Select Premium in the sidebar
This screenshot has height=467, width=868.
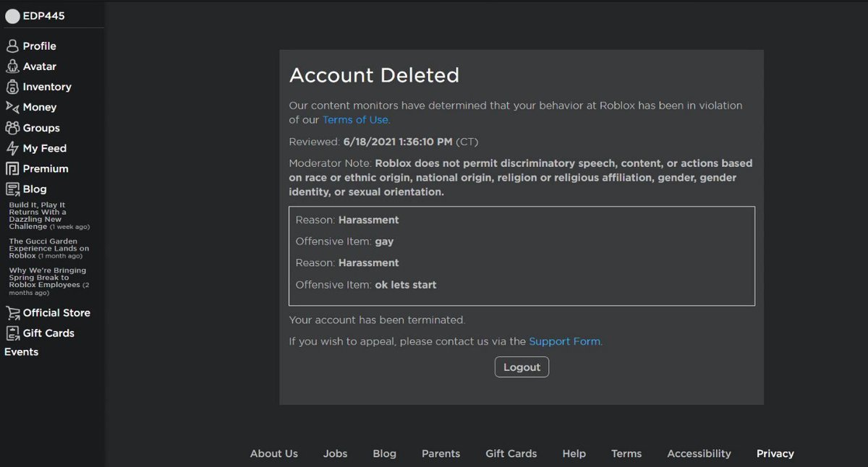click(x=46, y=168)
